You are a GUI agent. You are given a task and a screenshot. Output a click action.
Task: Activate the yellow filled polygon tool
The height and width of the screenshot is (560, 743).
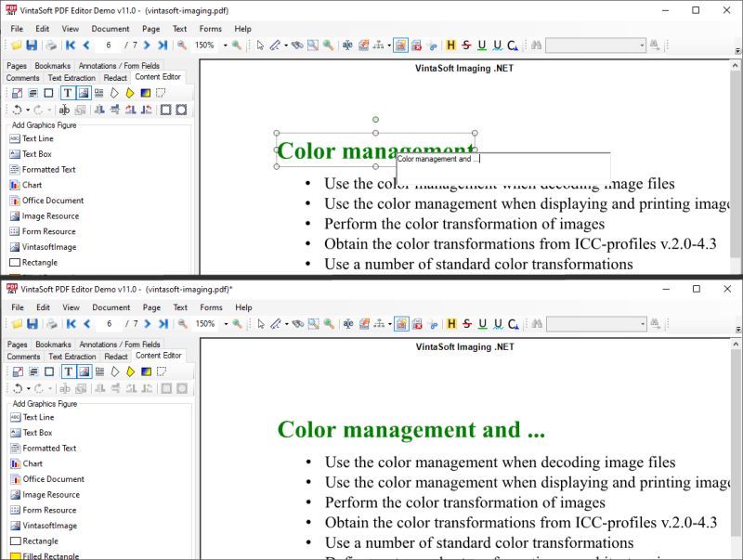131,93
